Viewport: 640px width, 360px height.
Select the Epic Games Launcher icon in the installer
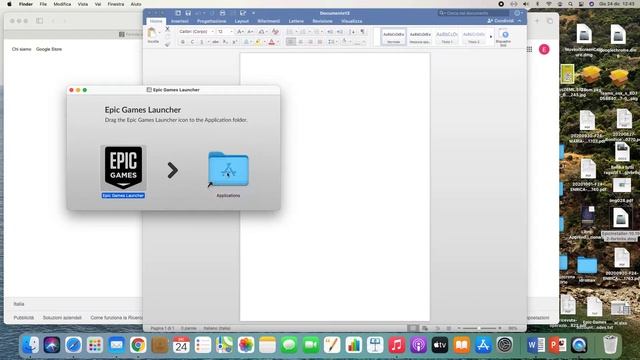[x=123, y=167]
